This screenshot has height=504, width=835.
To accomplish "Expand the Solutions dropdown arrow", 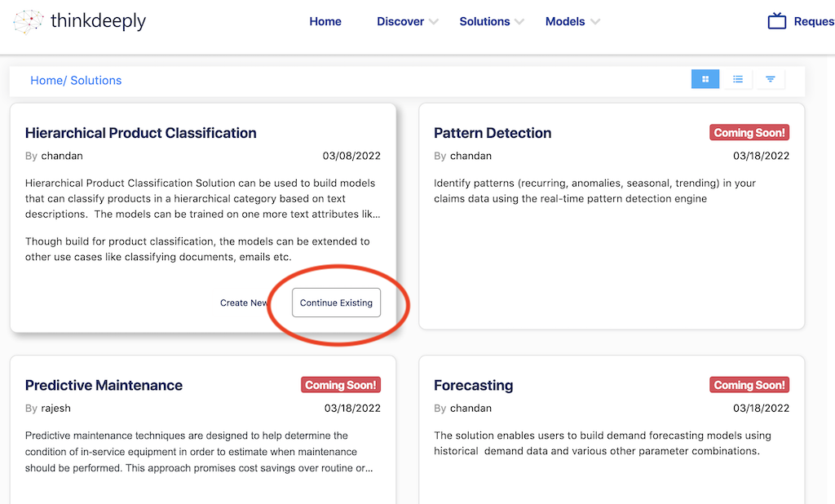I will pyautogui.click(x=519, y=22).
